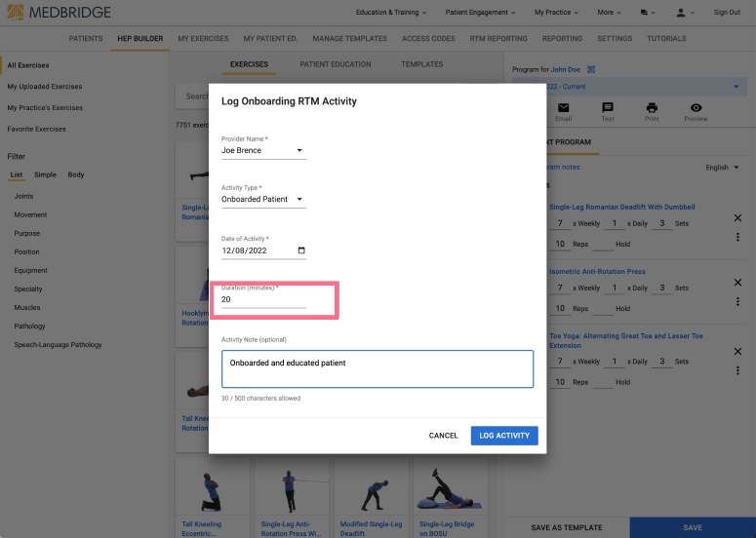
Task: Open Education & Training menu
Action: pos(391,13)
